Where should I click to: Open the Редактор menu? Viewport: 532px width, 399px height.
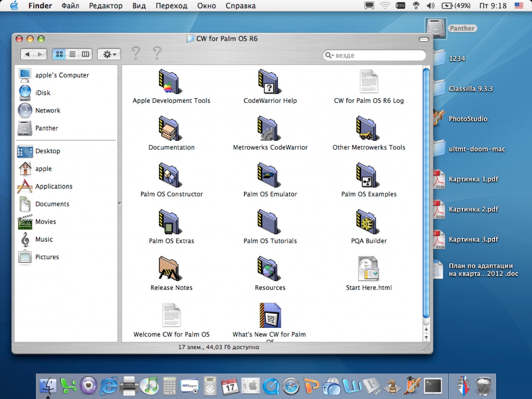(x=106, y=6)
